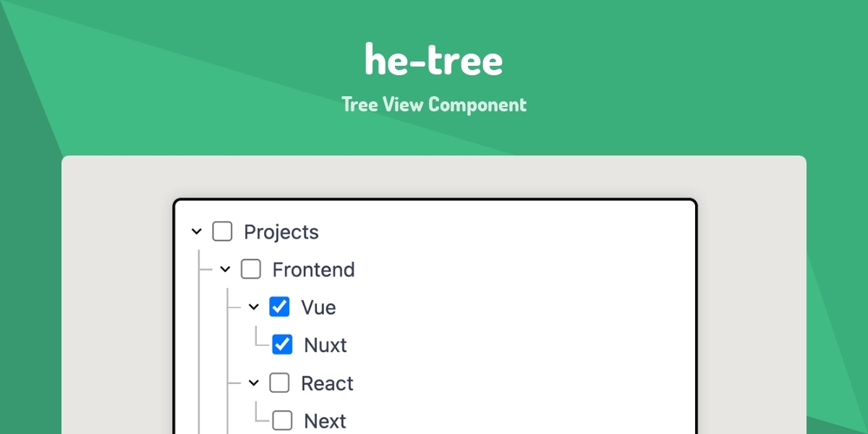Check the Projects checkbox
Image resolution: width=868 pixels, height=434 pixels.
click(221, 231)
